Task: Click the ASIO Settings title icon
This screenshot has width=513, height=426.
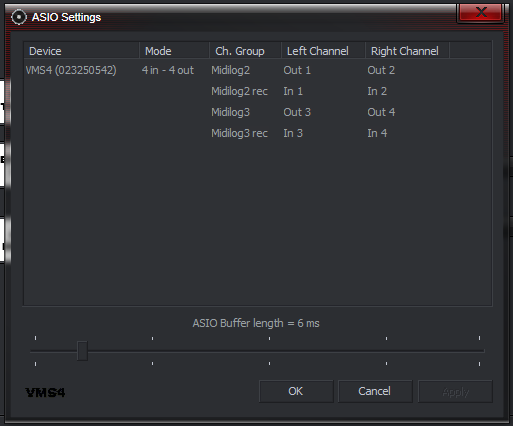Action: [x=19, y=17]
